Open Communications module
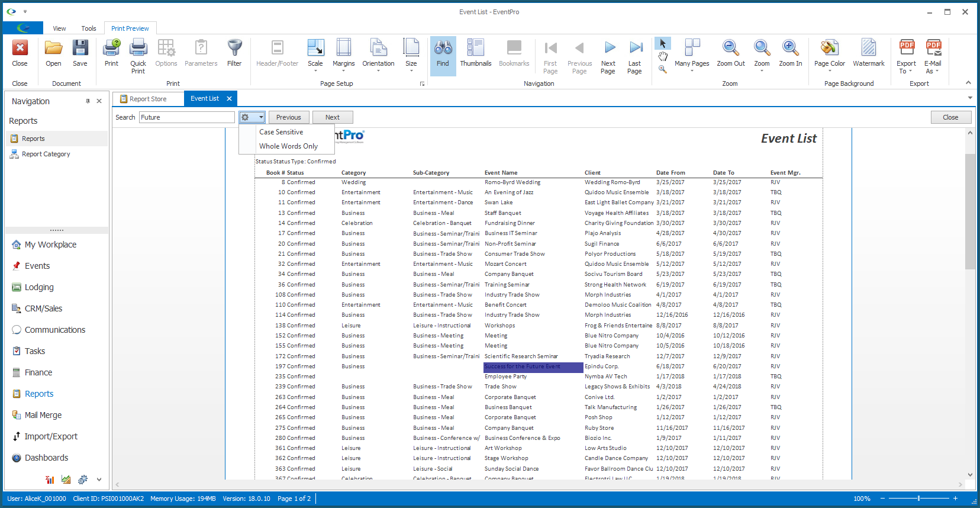980x508 pixels. coord(55,330)
